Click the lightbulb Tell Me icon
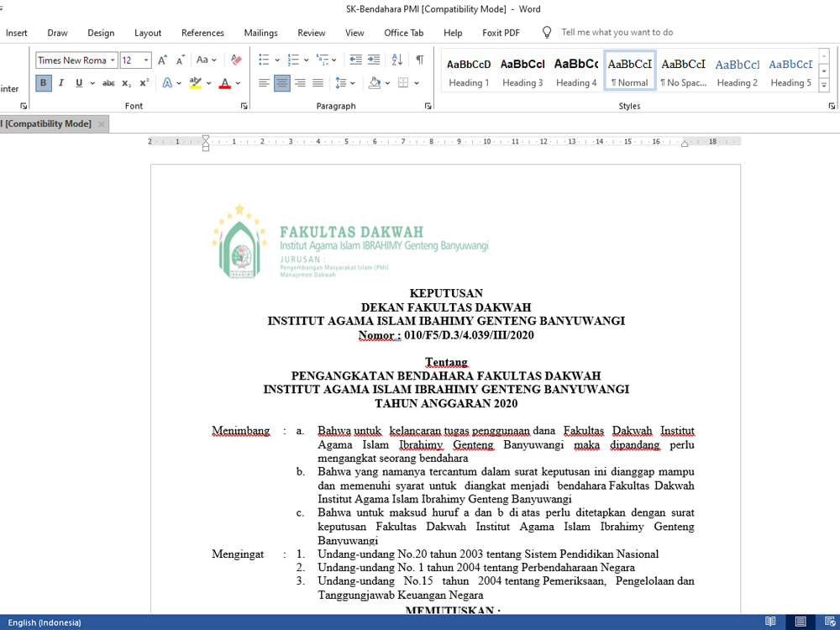The width and height of the screenshot is (840, 630). pyautogui.click(x=547, y=33)
